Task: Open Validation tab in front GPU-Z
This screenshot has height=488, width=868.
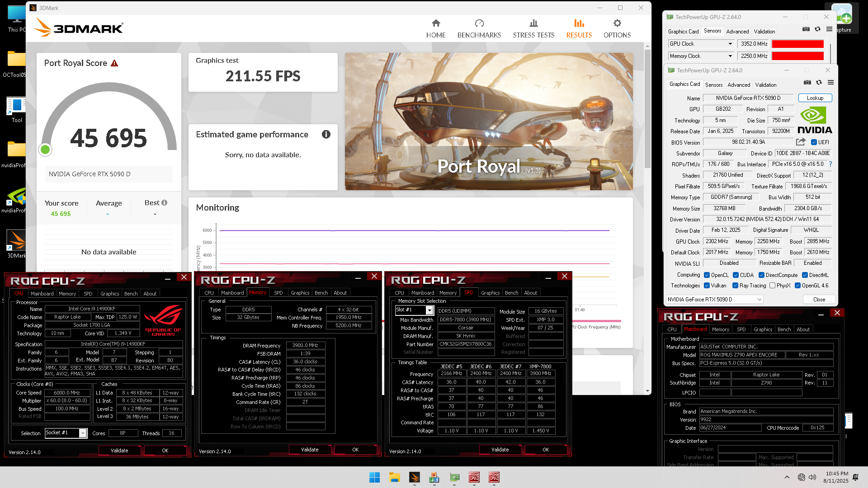Action: click(x=765, y=84)
